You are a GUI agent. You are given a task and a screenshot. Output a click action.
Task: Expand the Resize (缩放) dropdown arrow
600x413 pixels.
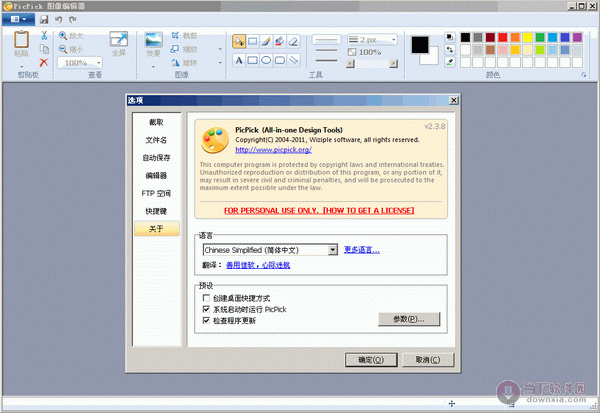coord(220,49)
